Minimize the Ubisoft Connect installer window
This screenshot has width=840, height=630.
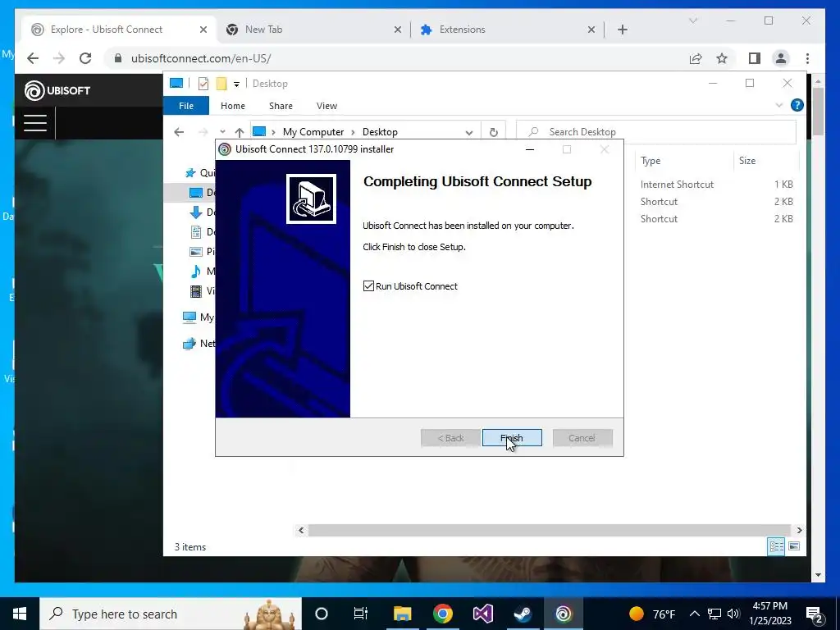(x=530, y=149)
